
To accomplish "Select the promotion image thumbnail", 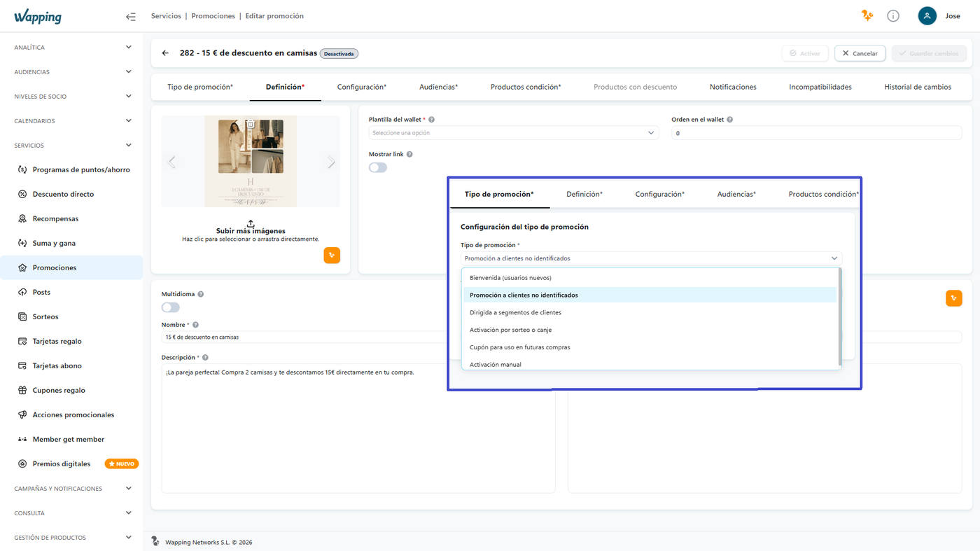I will [251, 162].
